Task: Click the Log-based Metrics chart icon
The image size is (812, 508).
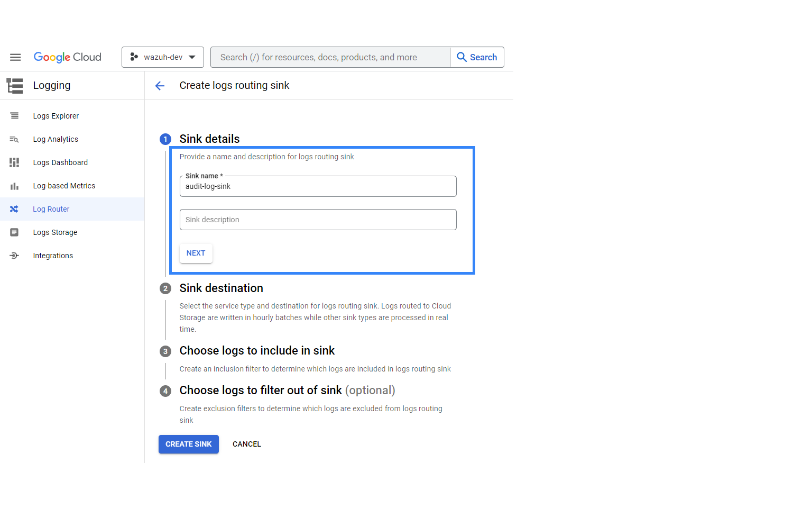Action: coord(14,186)
